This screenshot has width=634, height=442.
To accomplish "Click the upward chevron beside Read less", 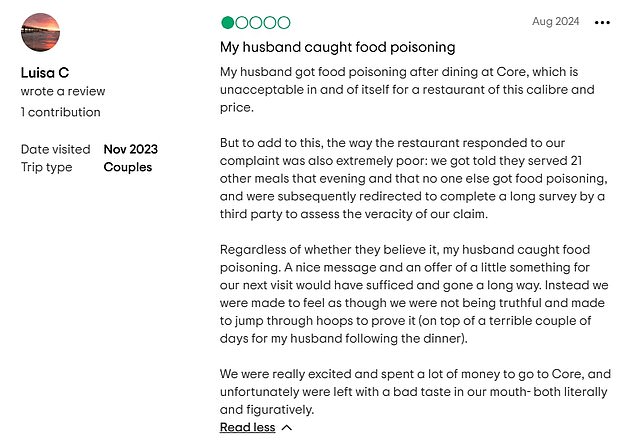I will 287,427.
